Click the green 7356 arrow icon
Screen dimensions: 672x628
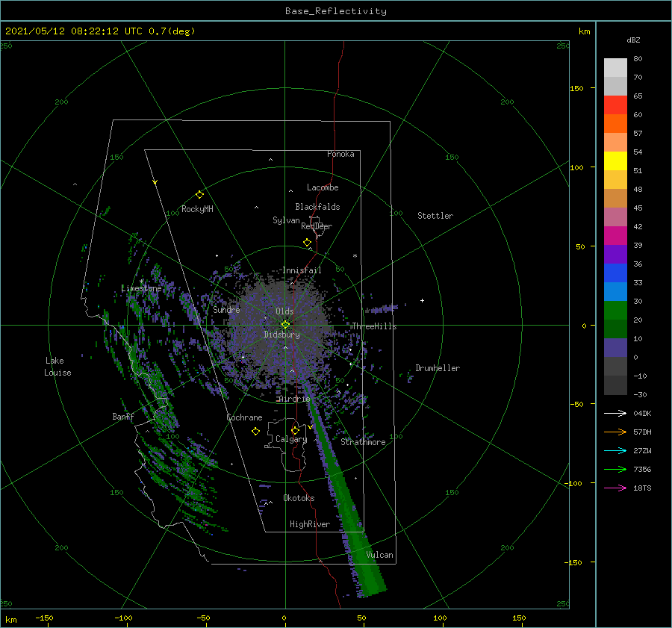coord(615,470)
